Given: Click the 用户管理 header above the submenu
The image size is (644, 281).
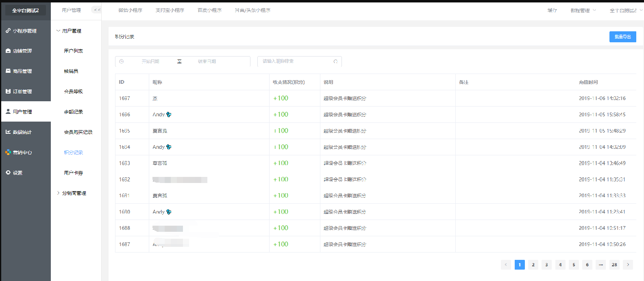Looking at the screenshot, I should tap(71, 10).
